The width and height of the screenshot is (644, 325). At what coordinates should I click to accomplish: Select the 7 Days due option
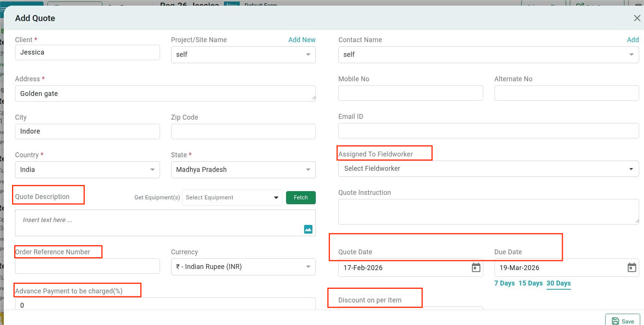click(x=504, y=283)
